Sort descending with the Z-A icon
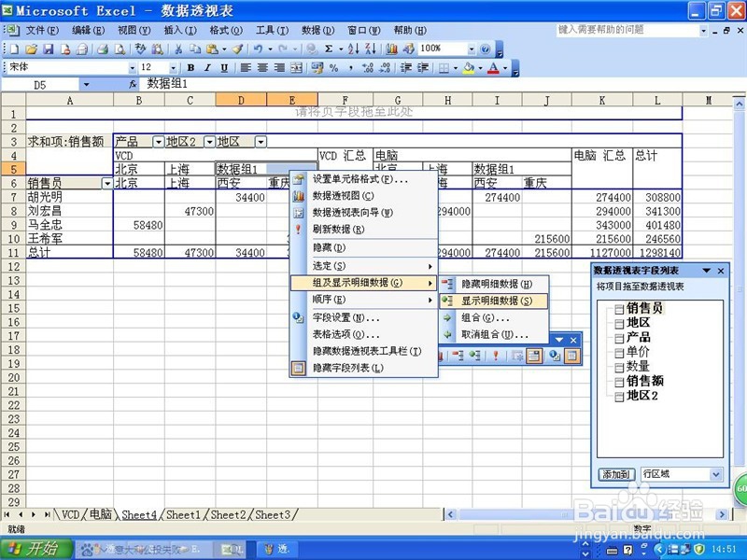 coord(371,49)
